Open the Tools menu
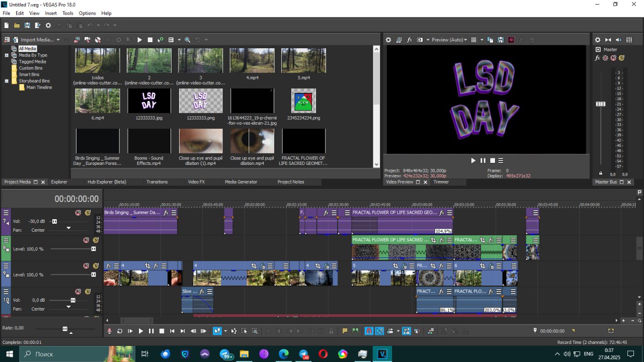Viewport: 644px width, 362px height. point(67,13)
